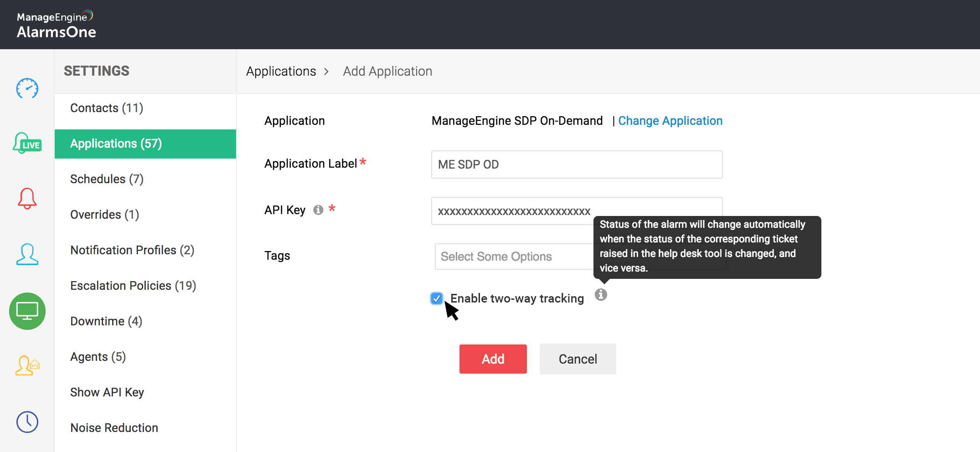Click the ManageEngine AlarmsOne logo
Viewport: 980px width, 452px height.
[x=56, y=25]
